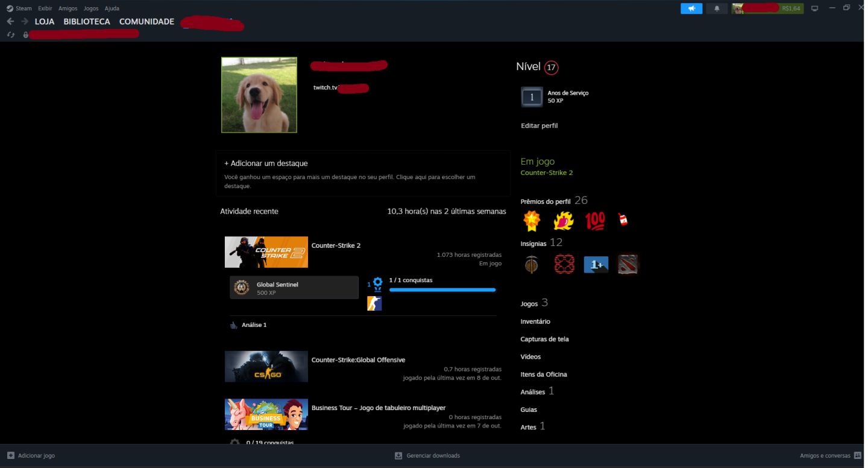868x468 pixels.
Task: Click the golden retriever profile avatar
Action: point(259,95)
